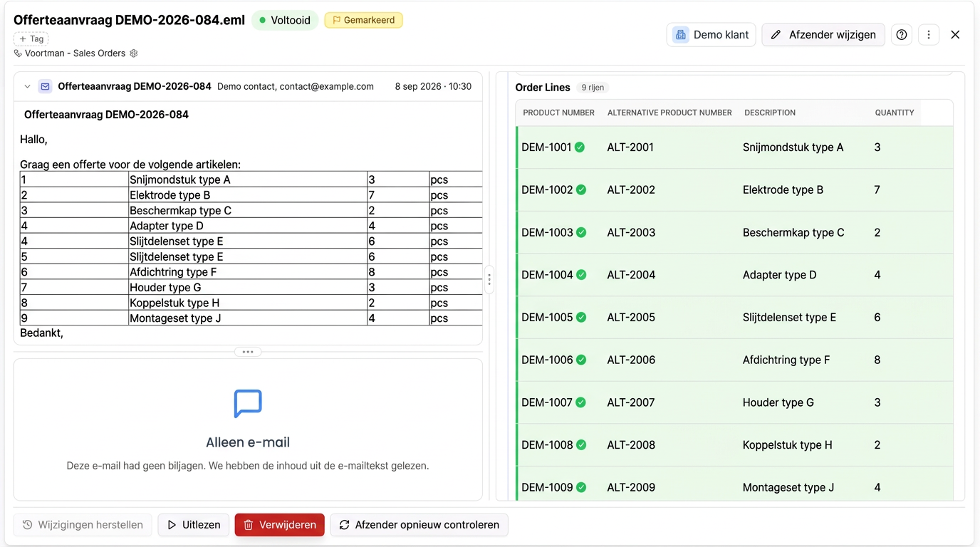Click the chat bubble icon above Alleen e-mail

248,404
